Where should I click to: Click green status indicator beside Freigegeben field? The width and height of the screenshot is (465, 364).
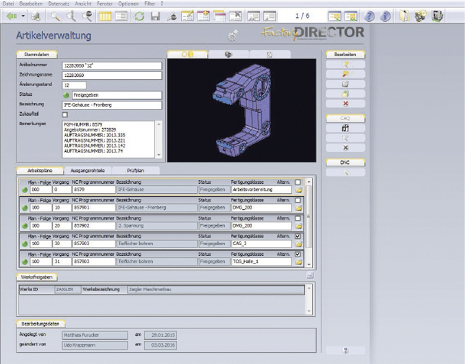(x=66, y=95)
